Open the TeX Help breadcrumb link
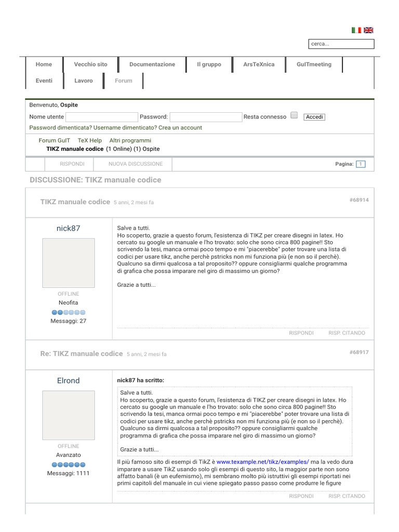 90,140
